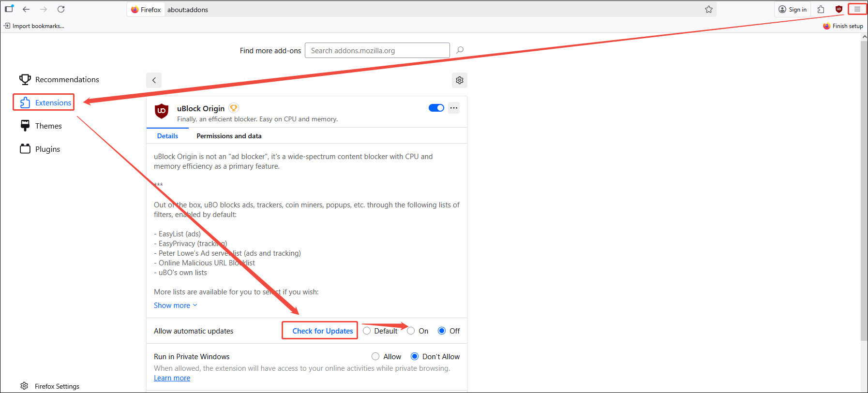The height and width of the screenshot is (393, 868).
Task: Focus the Search addons.mozilla.org field
Action: coord(377,50)
